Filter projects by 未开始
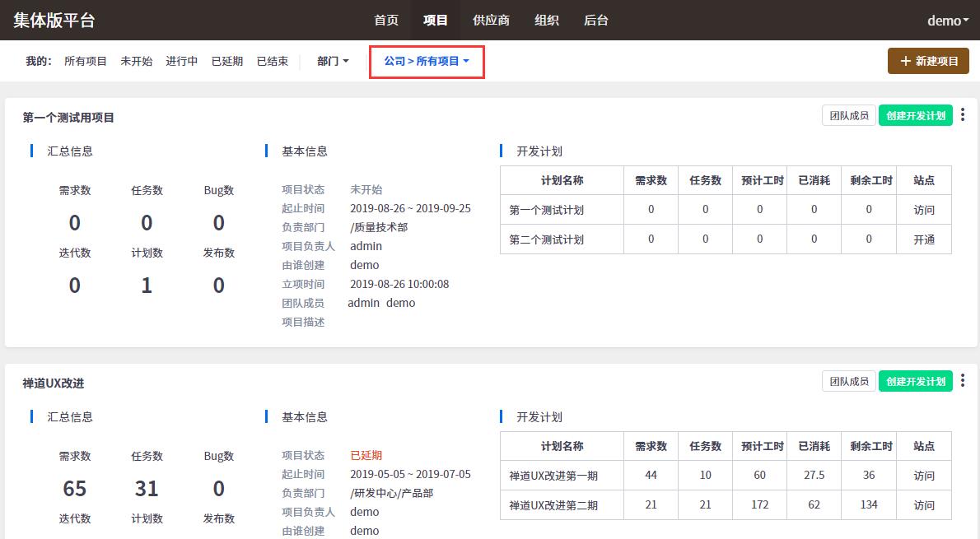The height and width of the screenshot is (539, 980). [x=136, y=61]
